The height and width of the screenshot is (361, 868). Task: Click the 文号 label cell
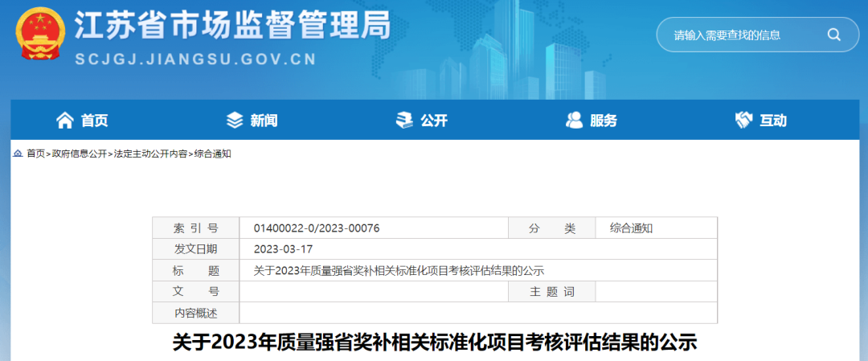point(196,292)
